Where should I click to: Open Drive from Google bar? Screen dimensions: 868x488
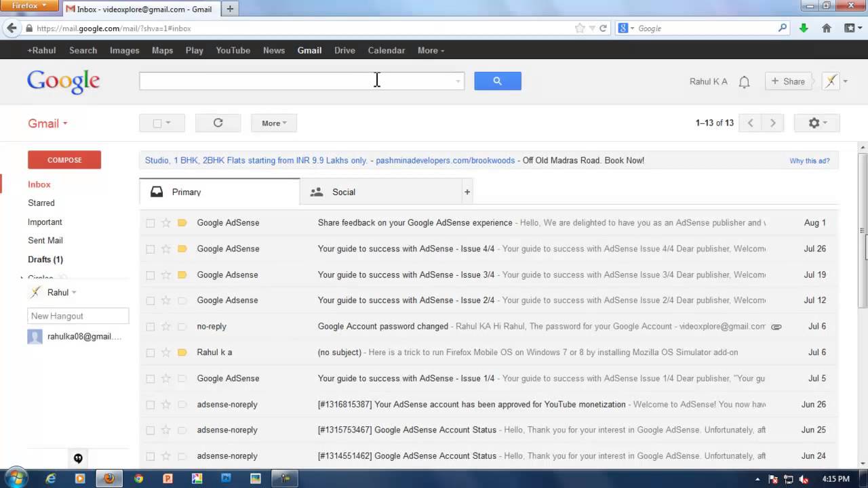(x=344, y=50)
